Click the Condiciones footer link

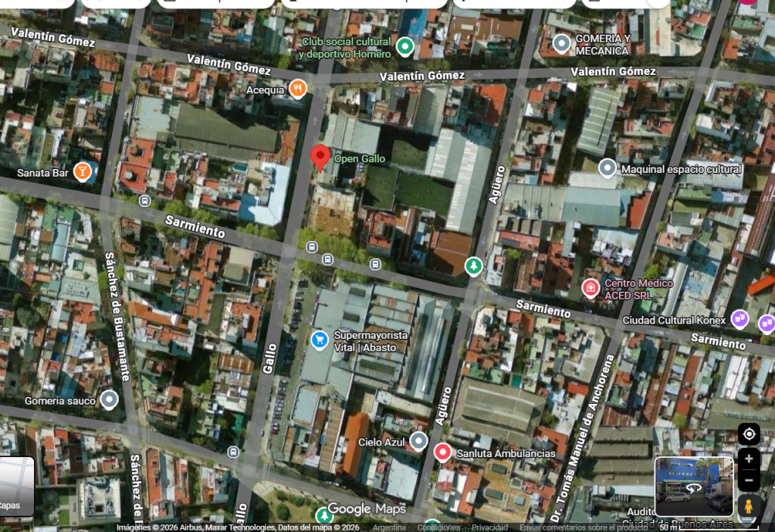[439, 527]
